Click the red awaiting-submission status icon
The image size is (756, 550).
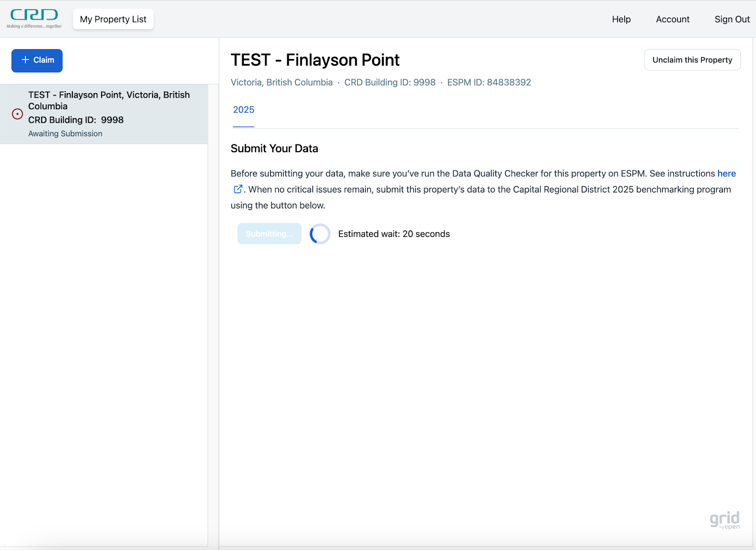coord(17,114)
